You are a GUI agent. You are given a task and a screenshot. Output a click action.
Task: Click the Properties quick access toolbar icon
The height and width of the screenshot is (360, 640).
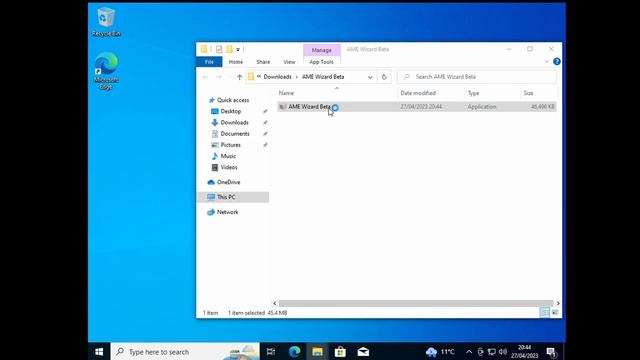point(219,49)
